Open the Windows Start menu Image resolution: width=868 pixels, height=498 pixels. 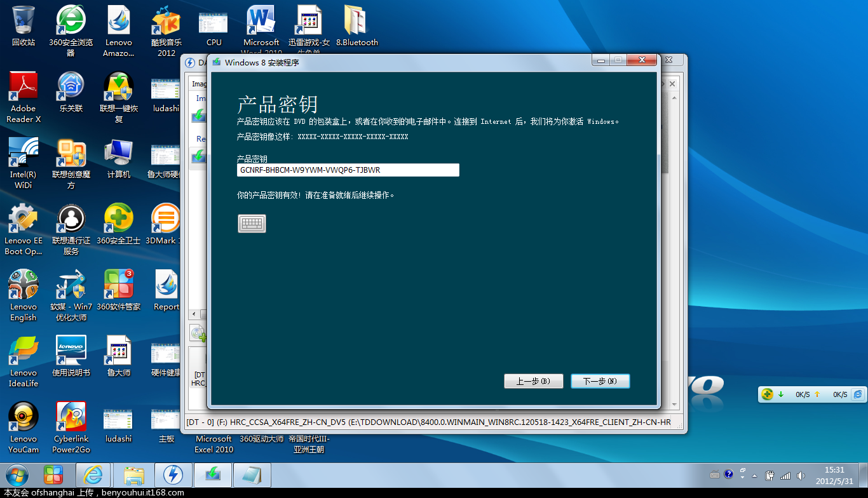(x=17, y=475)
